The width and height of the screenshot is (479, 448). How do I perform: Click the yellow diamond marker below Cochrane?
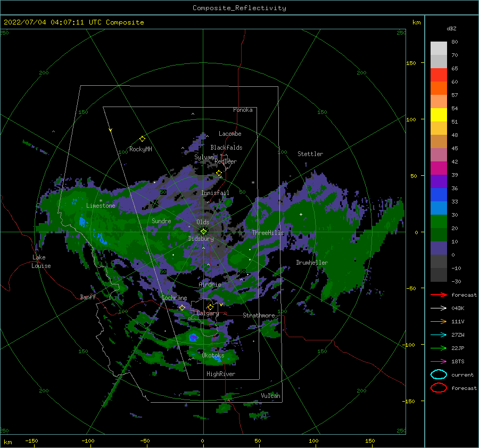pos(183,308)
